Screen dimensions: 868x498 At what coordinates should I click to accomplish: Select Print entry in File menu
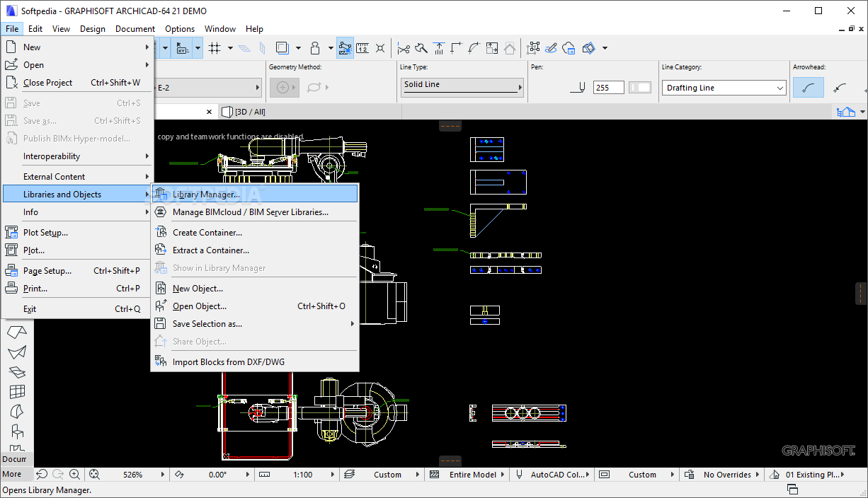click(77, 289)
